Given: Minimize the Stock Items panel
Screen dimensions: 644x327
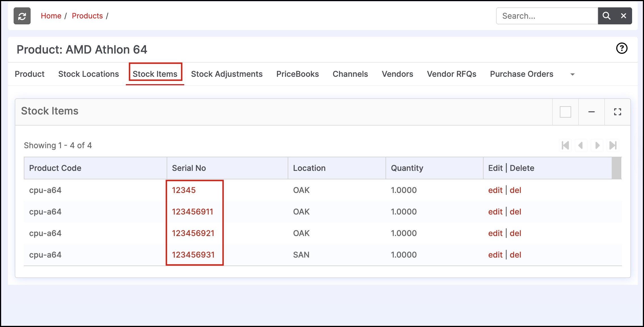Looking at the screenshot, I should coord(591,112).
